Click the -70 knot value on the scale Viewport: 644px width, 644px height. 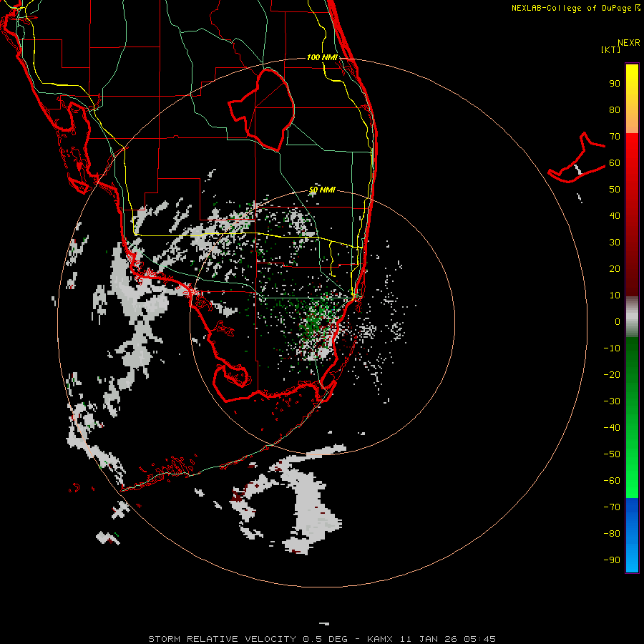pos(612,507)
